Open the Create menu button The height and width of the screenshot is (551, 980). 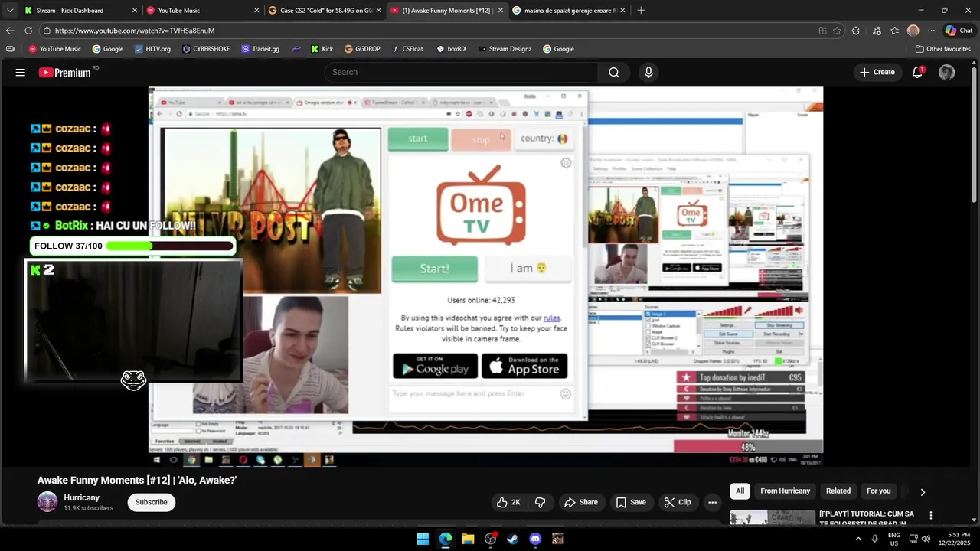(877, 72)
